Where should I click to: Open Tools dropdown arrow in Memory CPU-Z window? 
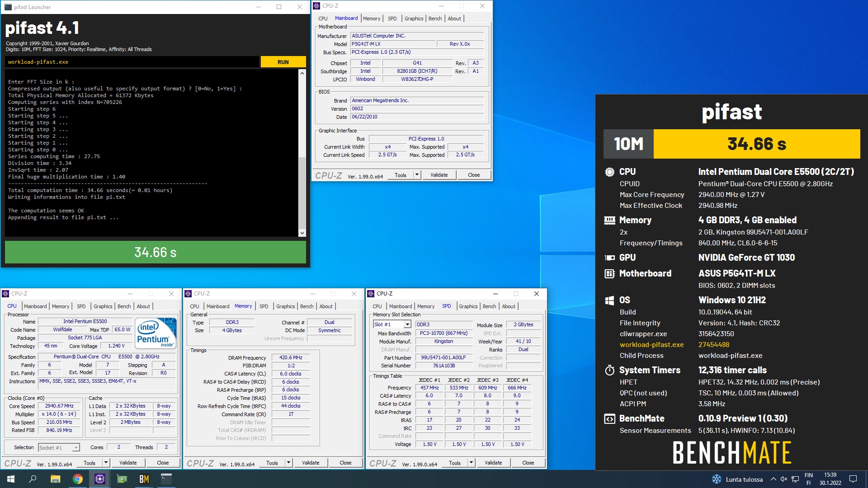(288, 463)
